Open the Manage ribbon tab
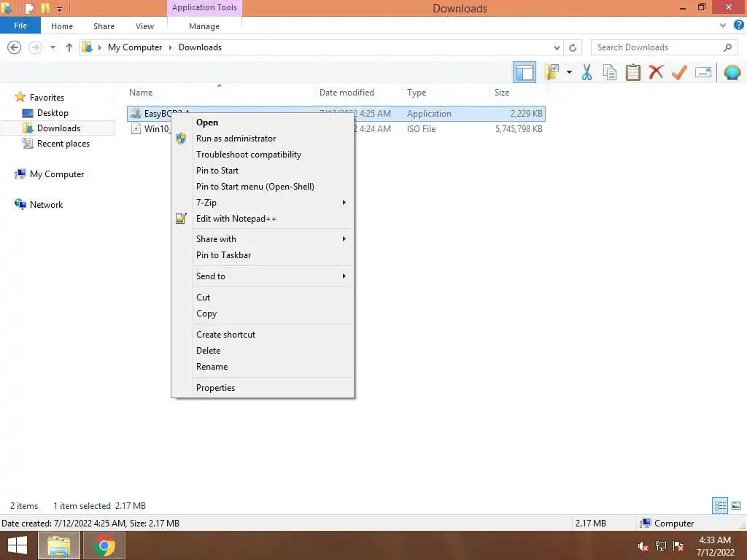 tap(204, 26)
